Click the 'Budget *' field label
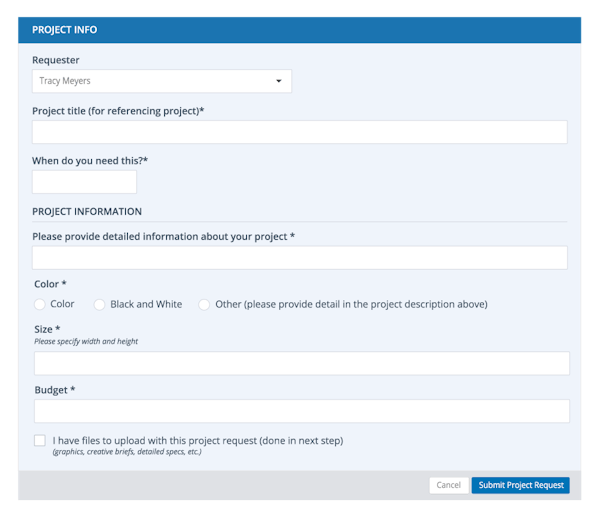600x518 pixels. [x=55, y=389]
